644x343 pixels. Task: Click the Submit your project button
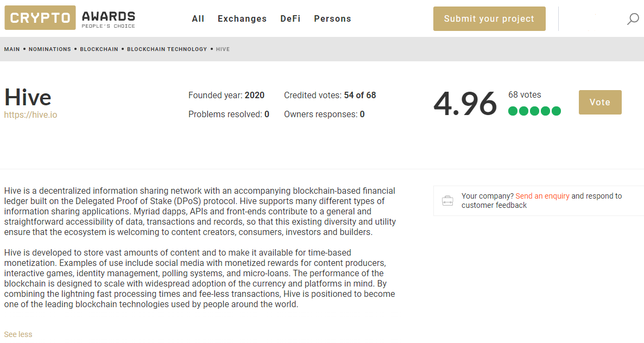tap(489, 18)
